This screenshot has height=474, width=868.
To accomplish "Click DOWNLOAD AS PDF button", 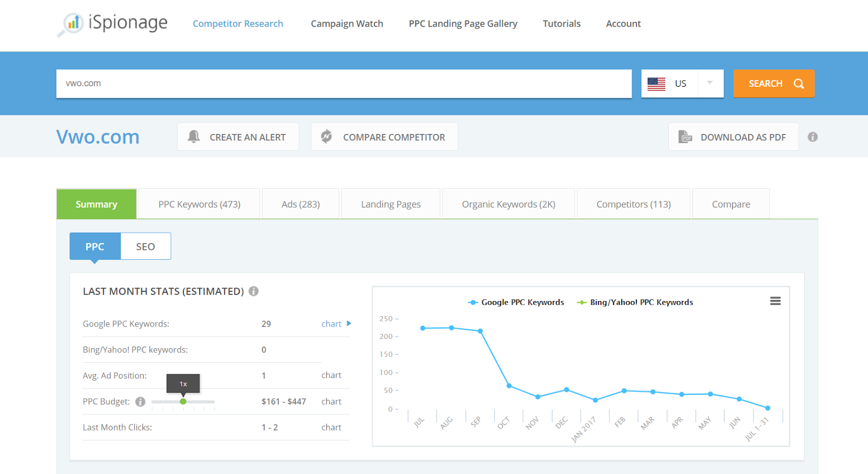I will click(x=733, y=137).
